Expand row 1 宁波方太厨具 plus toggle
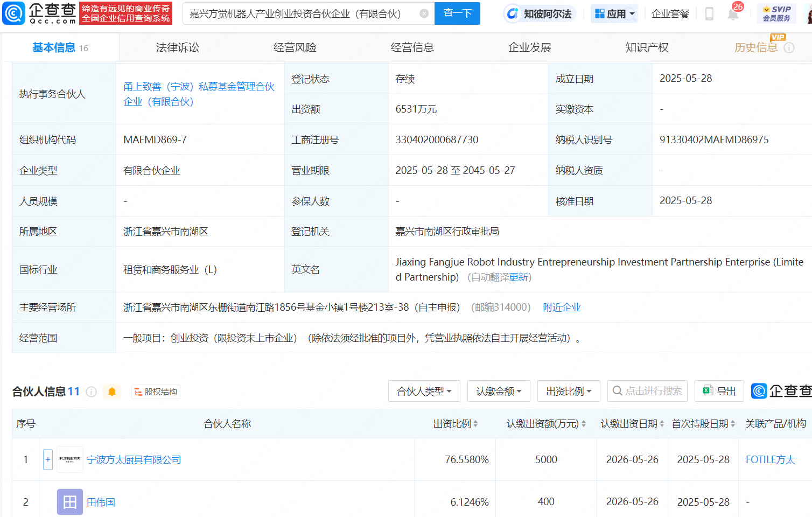Viewport: 812px width, 517px height. point(48,459)
